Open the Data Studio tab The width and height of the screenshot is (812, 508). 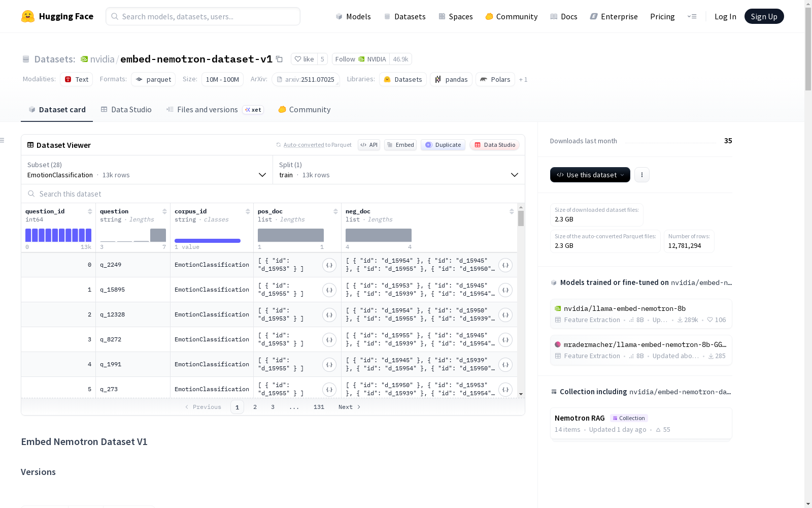(x=126, y=110)
